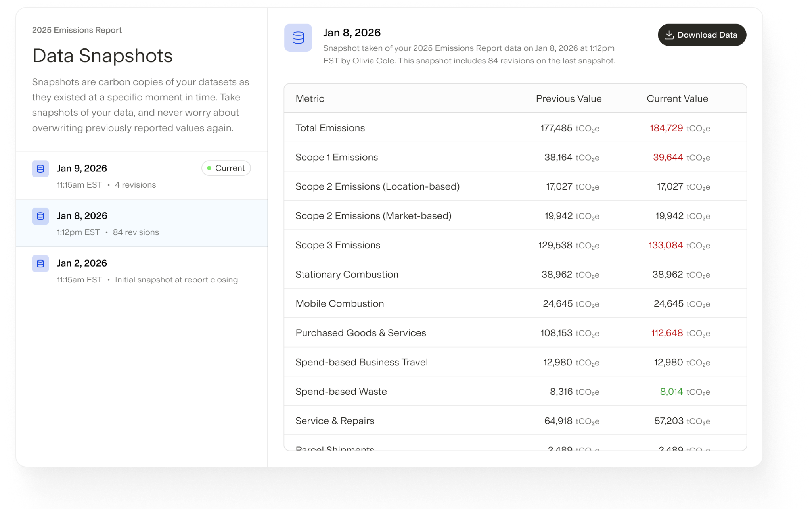Select the Total Emissions row

coord(330,128)
